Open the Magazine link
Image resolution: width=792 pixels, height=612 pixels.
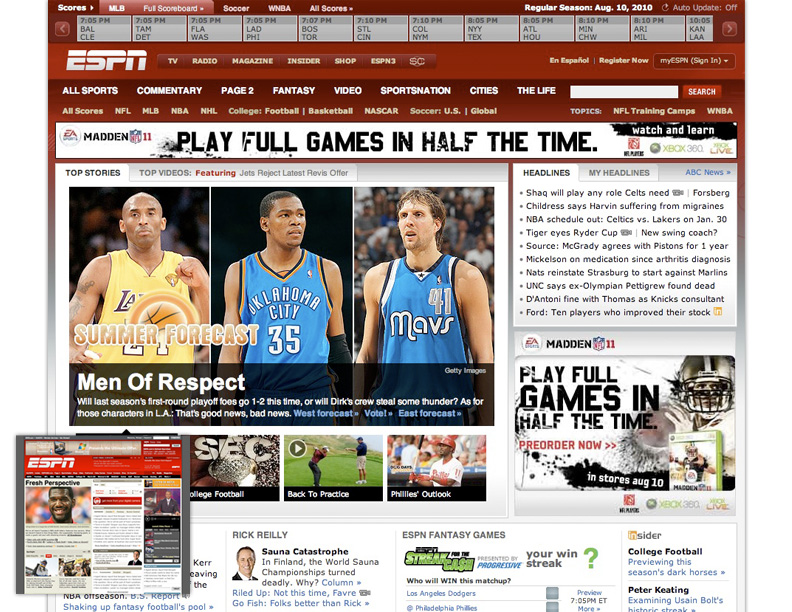click(252, 61)
